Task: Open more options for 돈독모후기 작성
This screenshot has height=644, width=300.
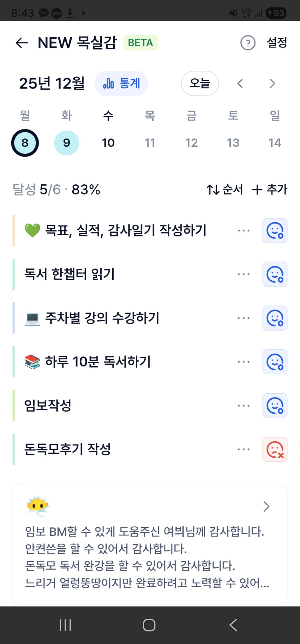Action: tap(244, 449)
